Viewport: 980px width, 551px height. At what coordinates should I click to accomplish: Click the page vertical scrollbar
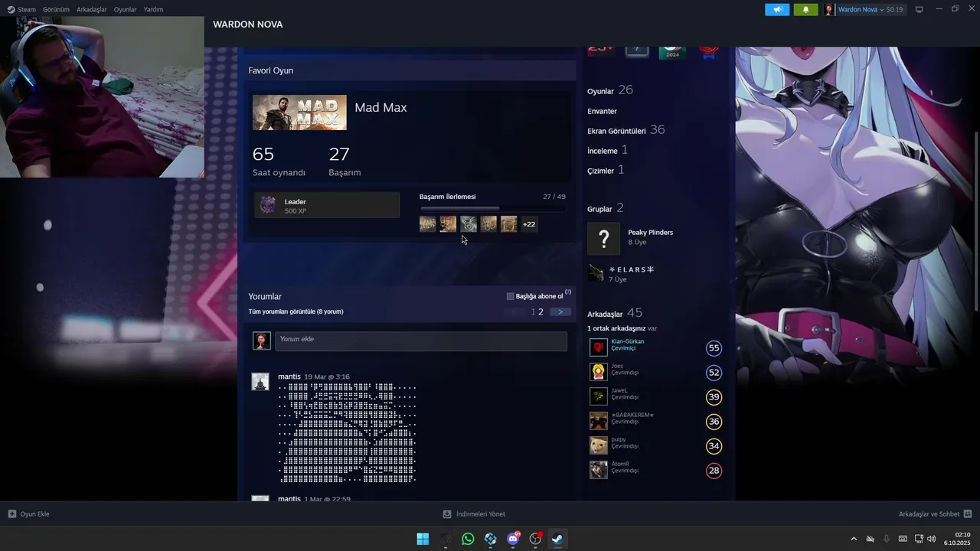coord(975,220)
